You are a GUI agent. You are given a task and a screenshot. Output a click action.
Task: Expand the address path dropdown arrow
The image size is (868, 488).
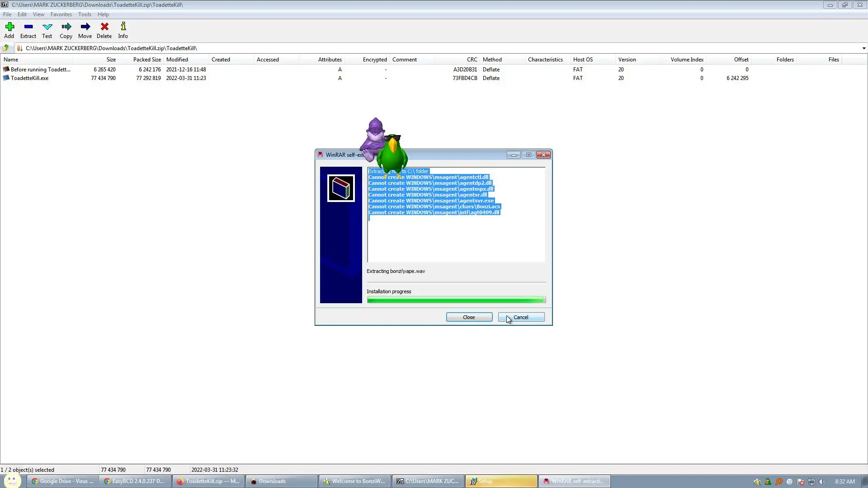click(x=863, y=48)
